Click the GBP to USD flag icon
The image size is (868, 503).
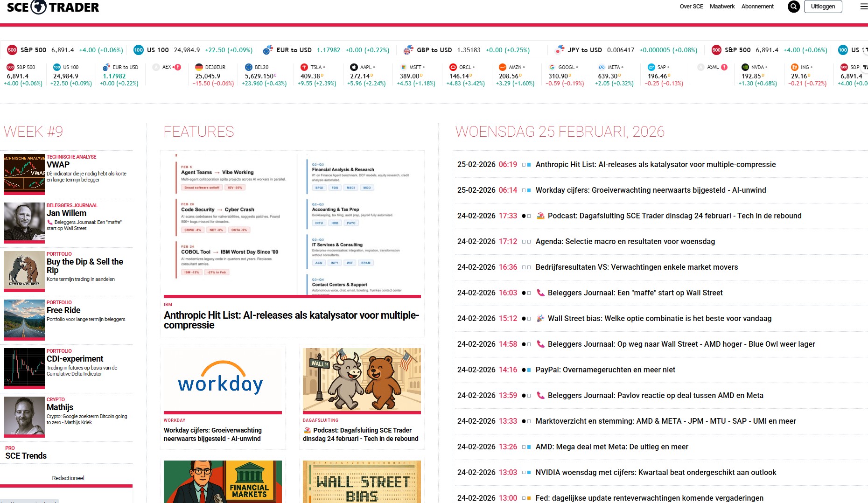coord(408,50)
